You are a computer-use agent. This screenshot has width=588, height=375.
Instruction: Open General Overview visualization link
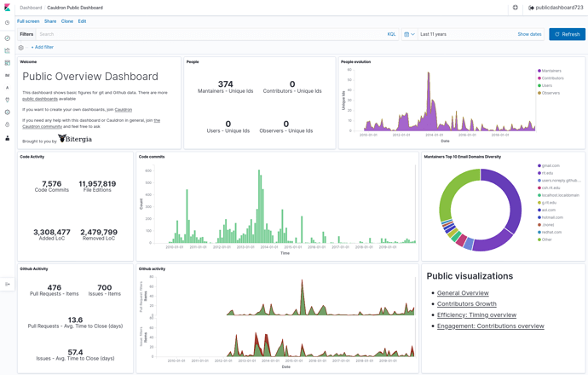point(463,293)
